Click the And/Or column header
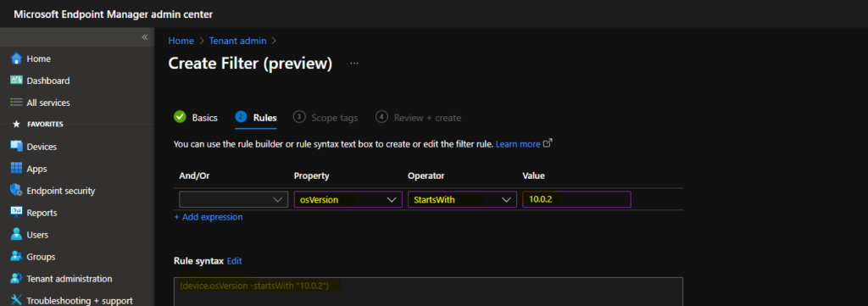This screenshot has height=306, width=868. pos(194,175)
